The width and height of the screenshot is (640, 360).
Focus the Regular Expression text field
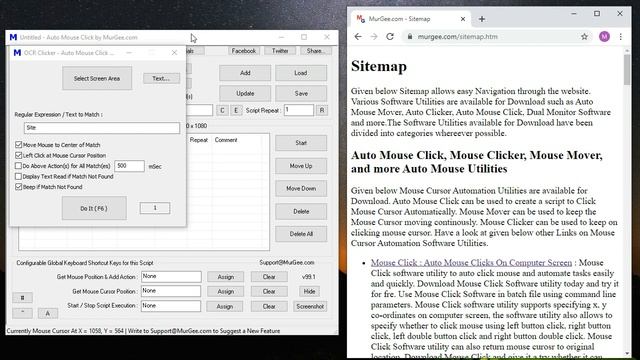(102, 128)
